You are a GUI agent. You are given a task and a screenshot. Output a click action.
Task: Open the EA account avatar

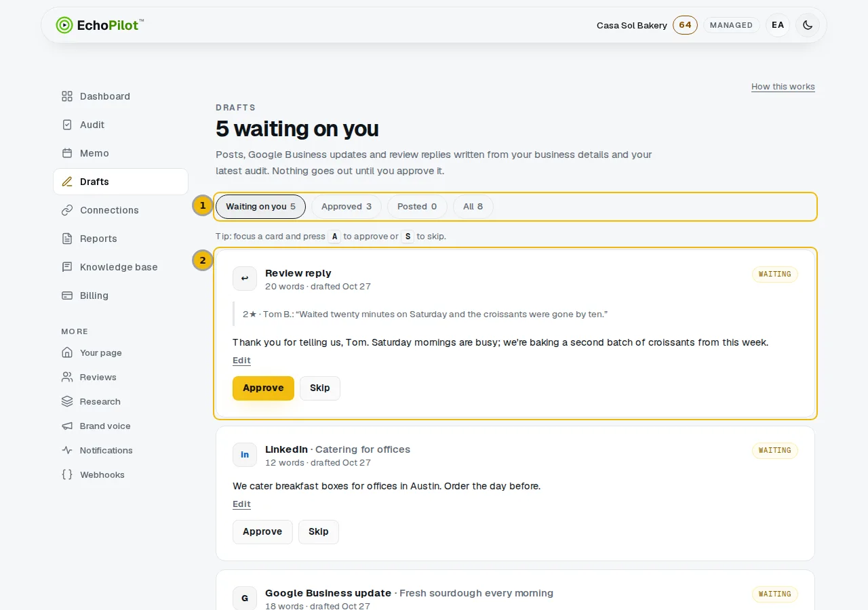click(x=778, y=25)
